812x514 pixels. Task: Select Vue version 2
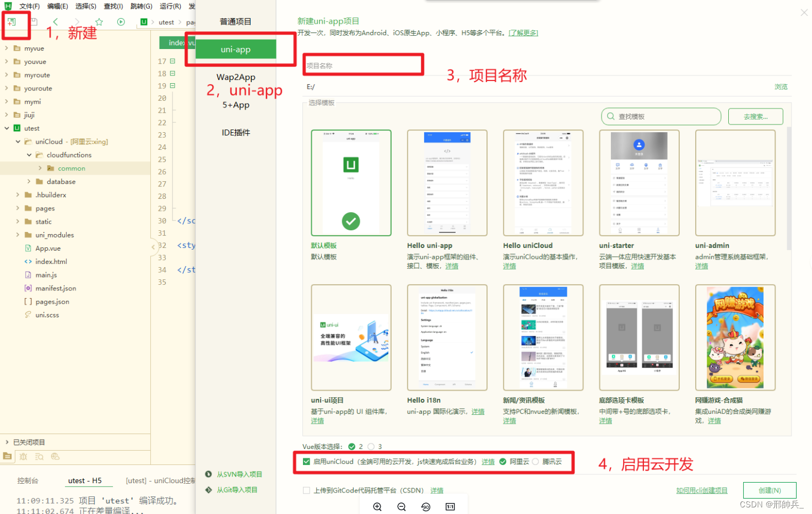(352, 446)
